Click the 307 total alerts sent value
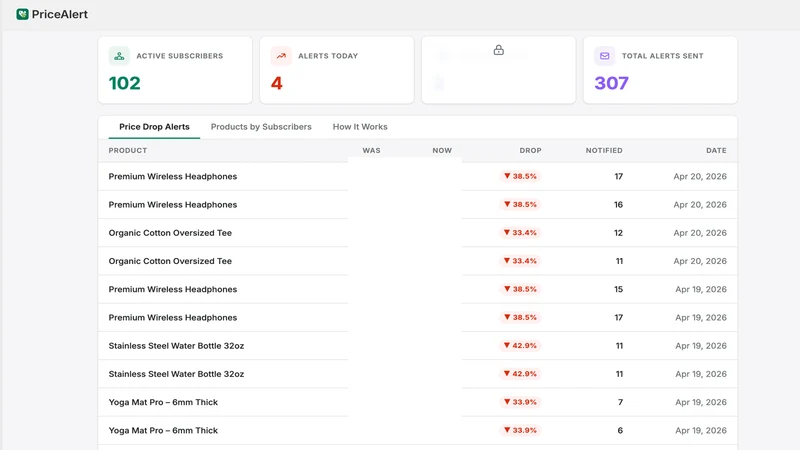This screenshot has height=450, width=800. 611,83
